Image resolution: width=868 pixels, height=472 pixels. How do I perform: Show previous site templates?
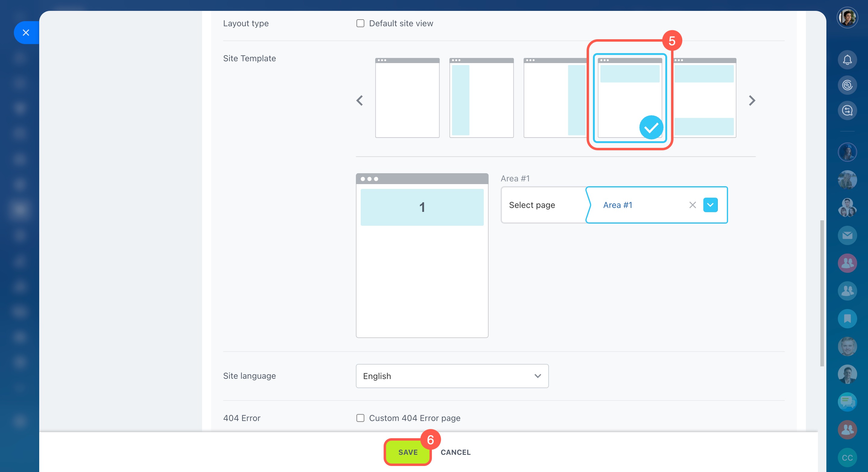[360, 100]
